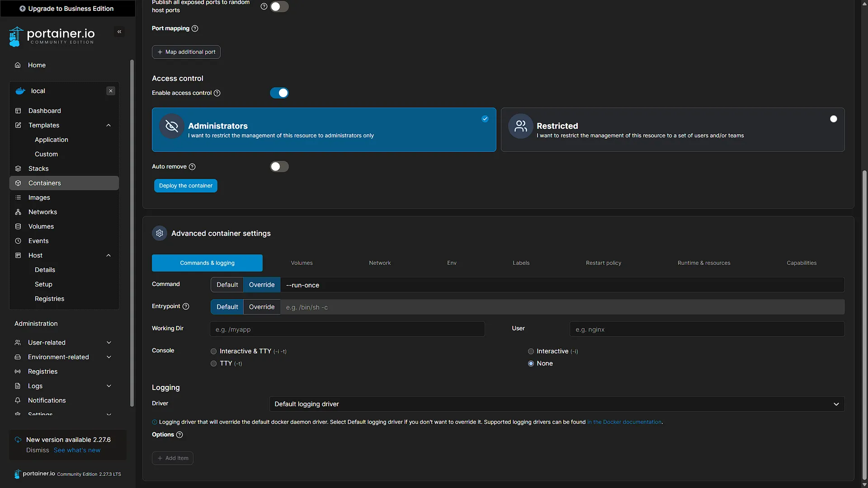This screenshot has height=488, width=868.
Task: Expand the Environment-related menu
Action: pos(108,357)
